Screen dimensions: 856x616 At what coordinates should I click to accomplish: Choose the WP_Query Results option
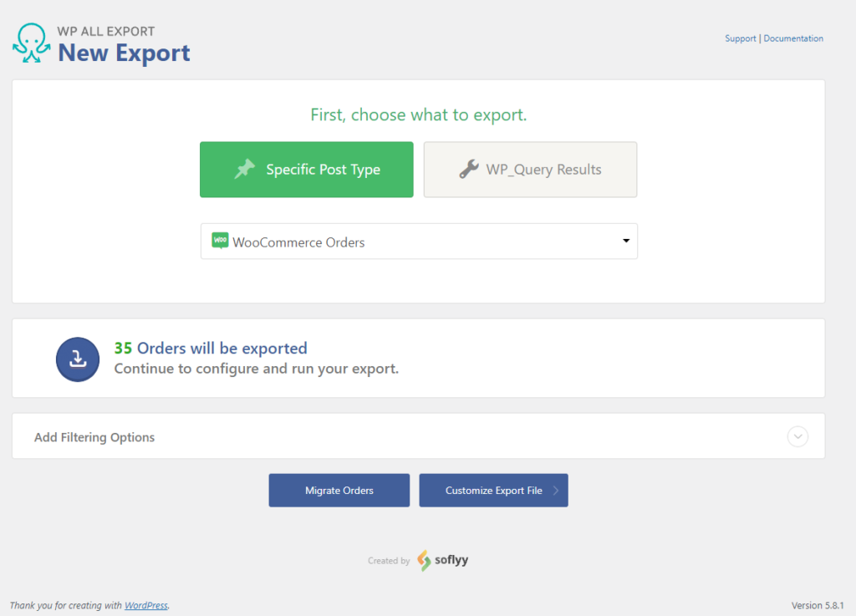coord(530,170)
